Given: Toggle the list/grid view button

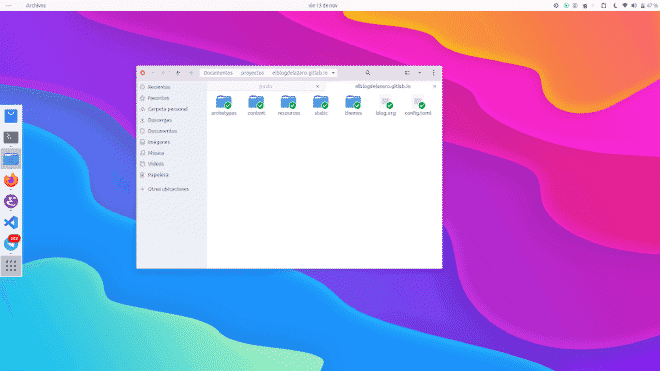Looking at the screenshot, I should point(407,73).
